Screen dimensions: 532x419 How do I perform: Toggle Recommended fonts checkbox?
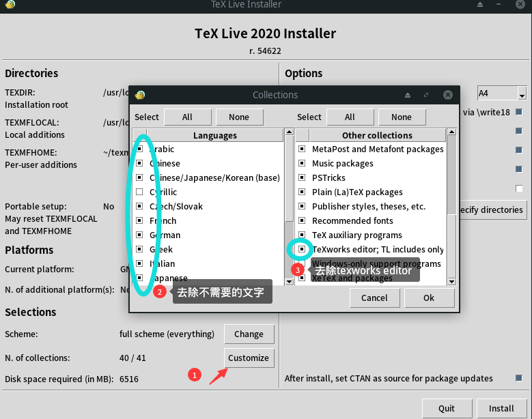click(302, 220)
